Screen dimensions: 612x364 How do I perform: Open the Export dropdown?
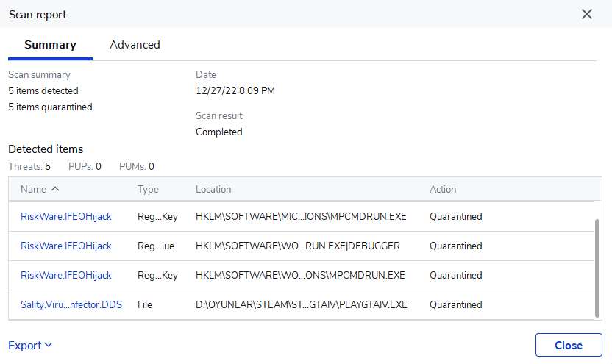tap(30, 345)
